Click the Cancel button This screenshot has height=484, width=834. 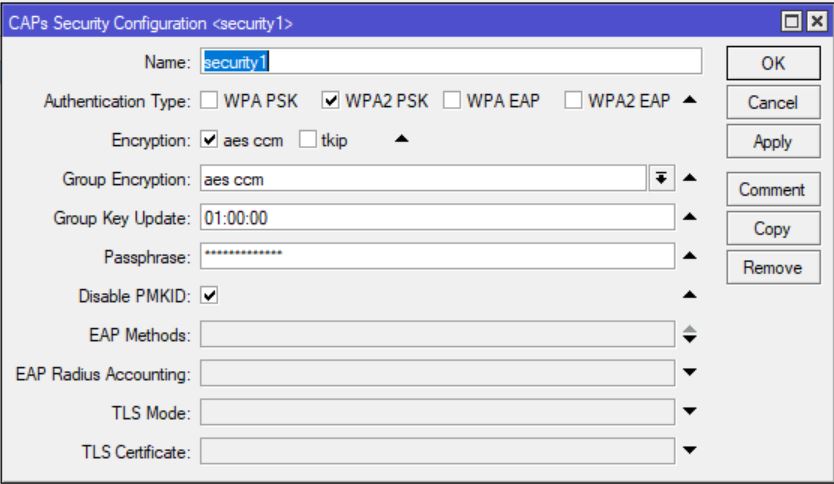point(773,102)
